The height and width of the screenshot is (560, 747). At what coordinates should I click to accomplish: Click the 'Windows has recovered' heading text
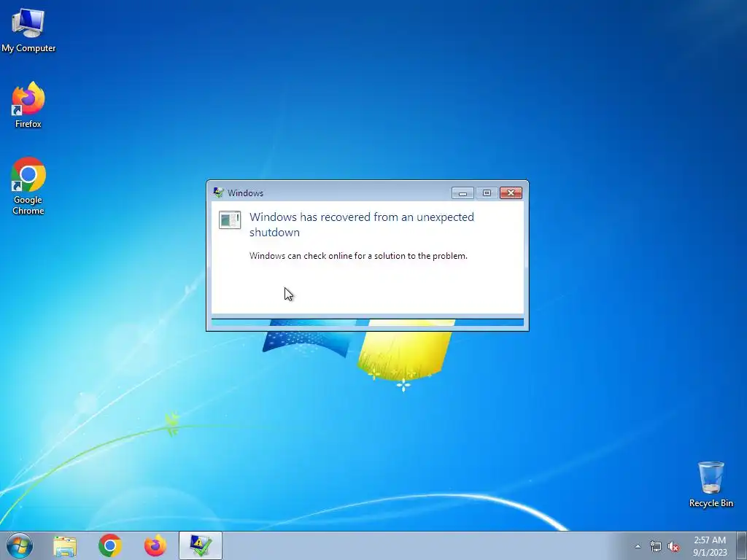pos(362,225)
